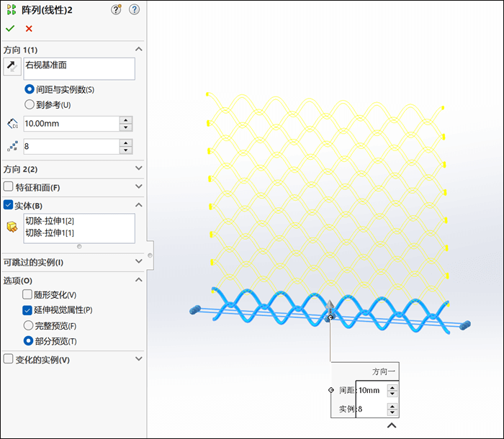Decrease spacing 10.00mm with down arrow
The height and width of the screenshot is (439, 504).
pos(126,127)
